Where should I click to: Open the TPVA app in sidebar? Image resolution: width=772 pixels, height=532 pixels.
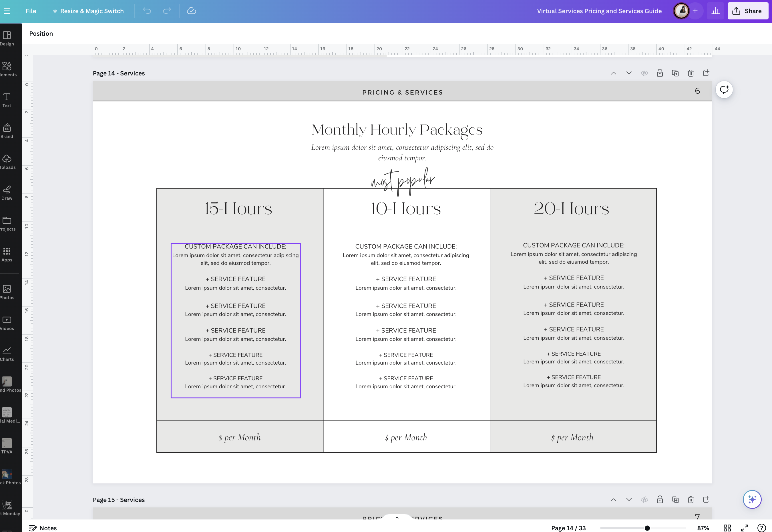pos(7,446)
